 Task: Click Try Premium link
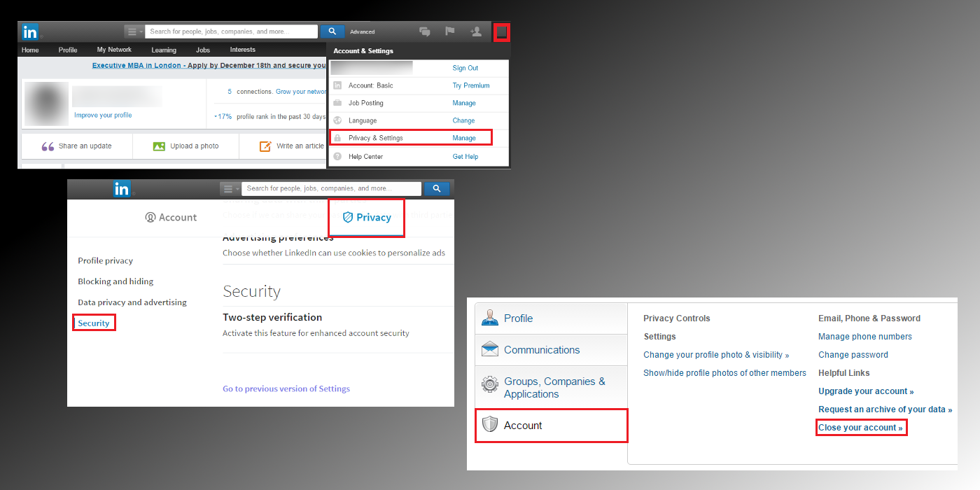pos(471,86)
